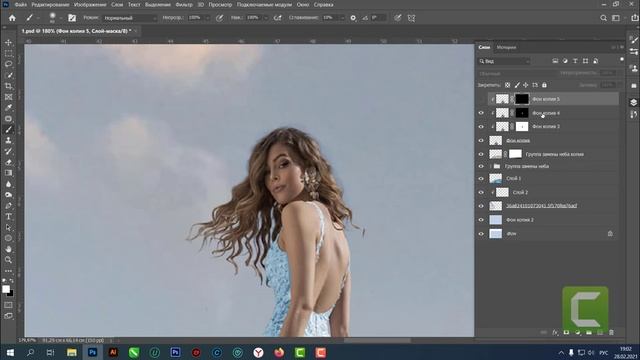Viewport: 640px width, 360px height.
Task: Click the lock all layer icon
Action: pos(544,85)
